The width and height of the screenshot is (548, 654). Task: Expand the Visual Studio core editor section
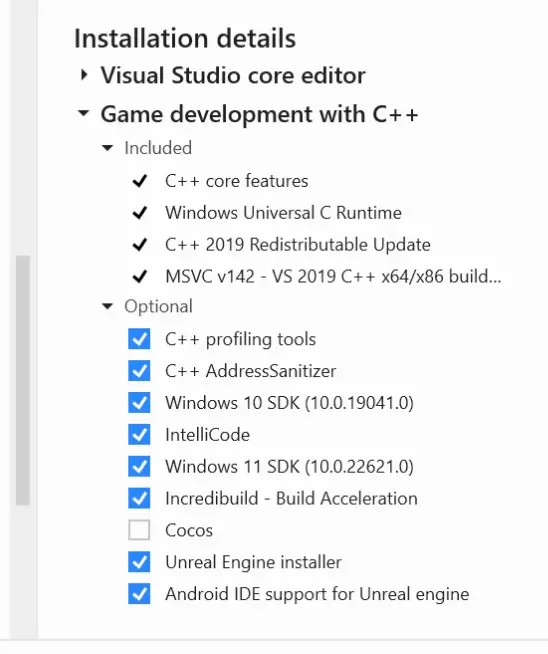click(84, 75)
